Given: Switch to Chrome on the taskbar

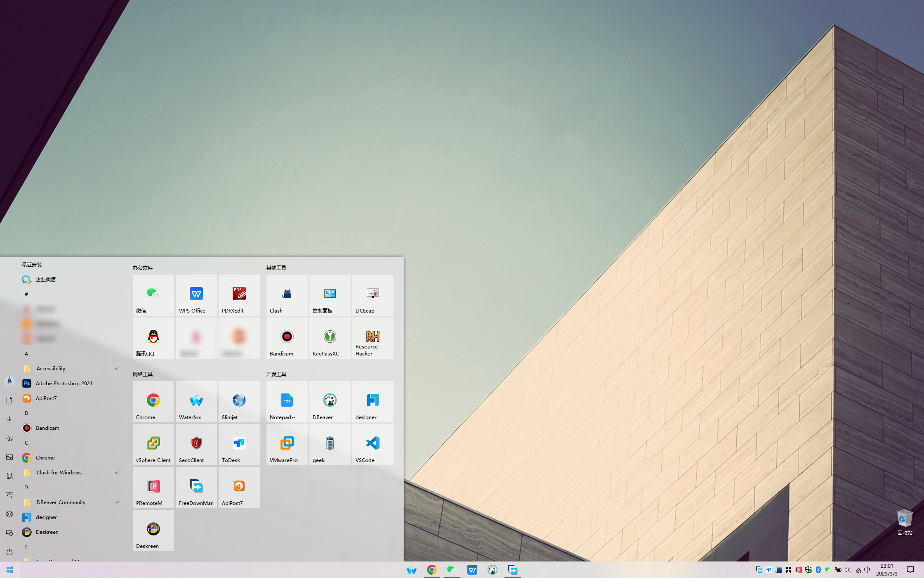Looking at the screenshot, I should pos(432,570).
